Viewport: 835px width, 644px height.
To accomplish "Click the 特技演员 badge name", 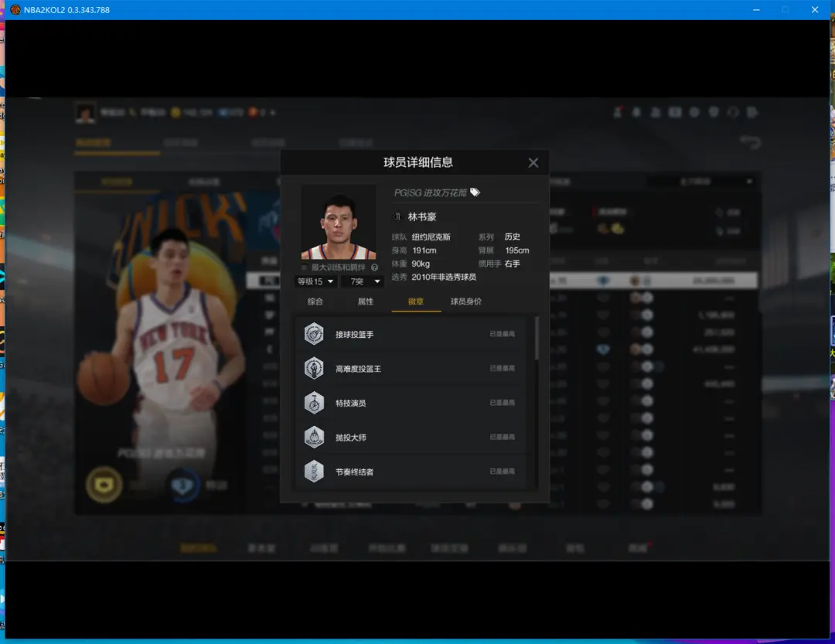I will pos(350,404).
